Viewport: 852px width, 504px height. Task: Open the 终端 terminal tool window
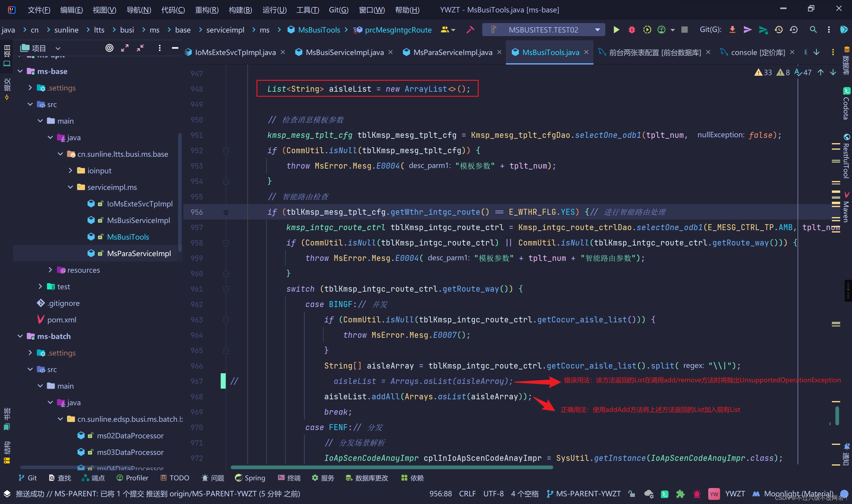[289, 478]
